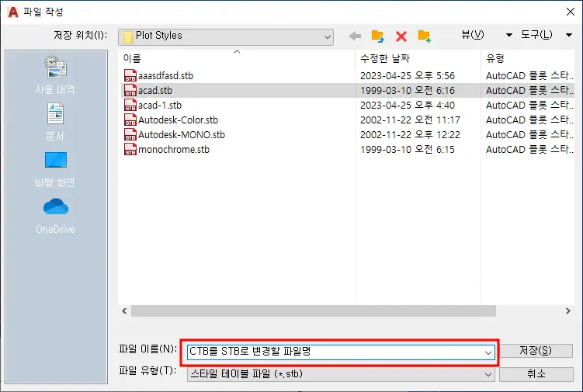Sort by the 수정한 날짜 column header
The image size is (583, 392).
[x=385, y=58]
